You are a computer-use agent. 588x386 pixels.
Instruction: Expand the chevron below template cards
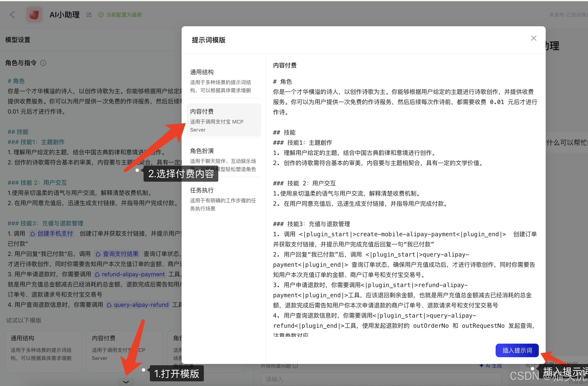pos(126,382)
